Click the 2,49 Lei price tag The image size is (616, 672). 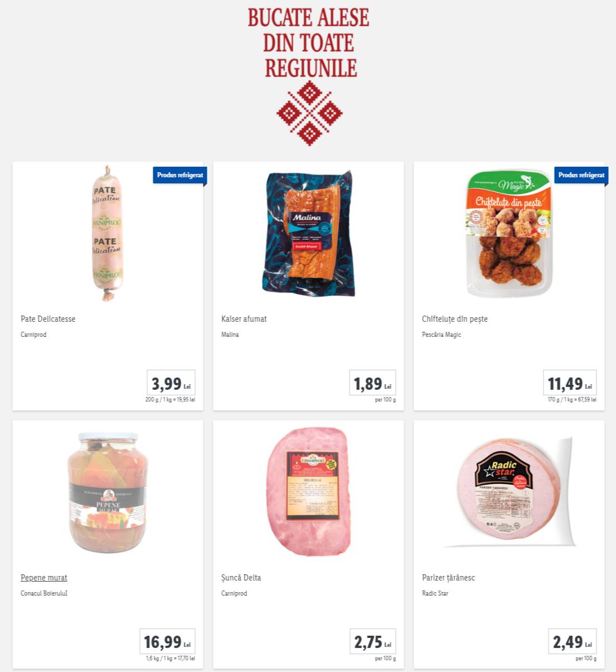[x=572, y=641]
